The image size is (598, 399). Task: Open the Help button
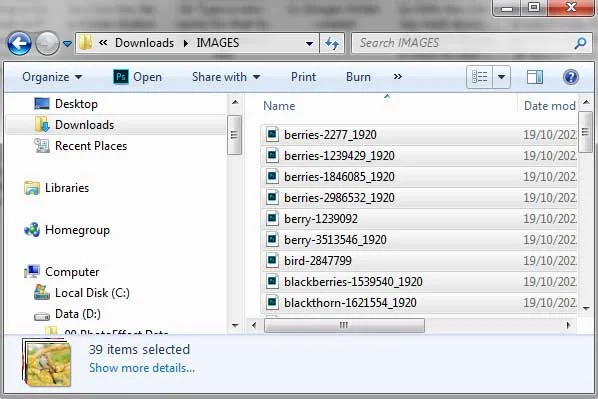(x=571, y=77)
